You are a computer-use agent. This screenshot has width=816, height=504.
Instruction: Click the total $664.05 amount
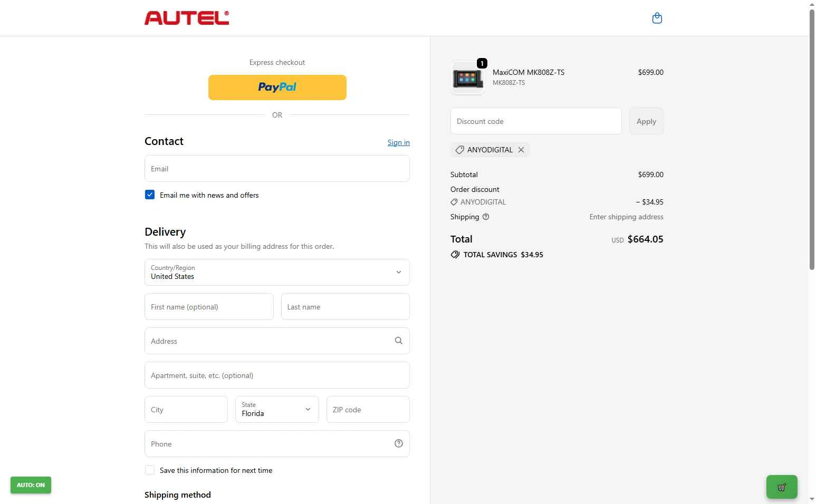[645, 239]
